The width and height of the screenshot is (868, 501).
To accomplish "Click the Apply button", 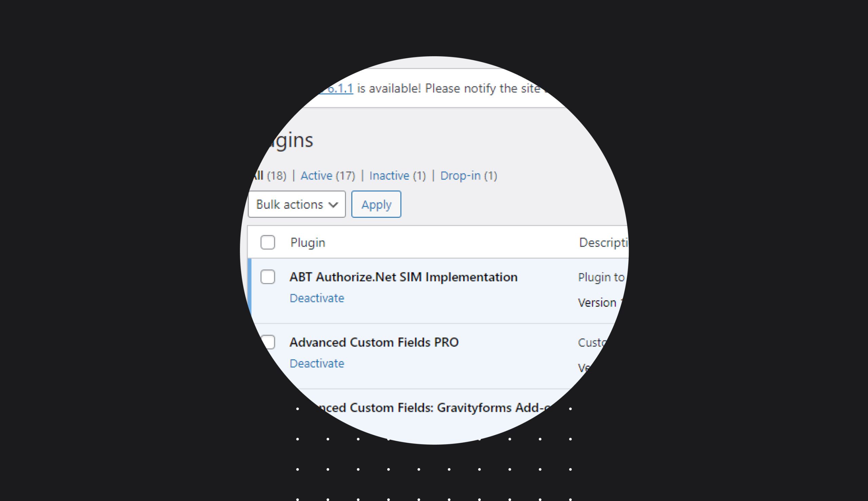I will (x=376, y=204).
